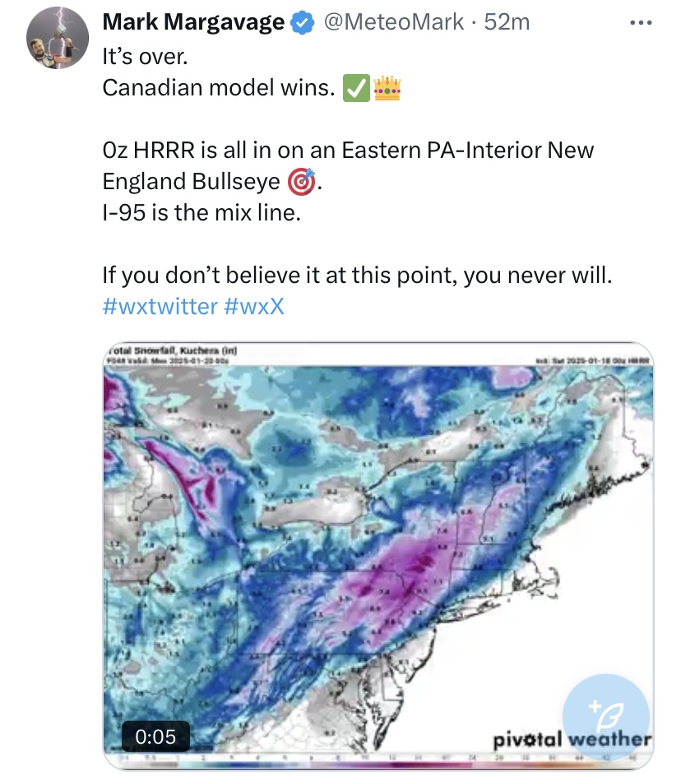681x784 pixels.
Task: Play the HRRR snowfall map video
Action: pyautogui.click(x=378, y=556)
